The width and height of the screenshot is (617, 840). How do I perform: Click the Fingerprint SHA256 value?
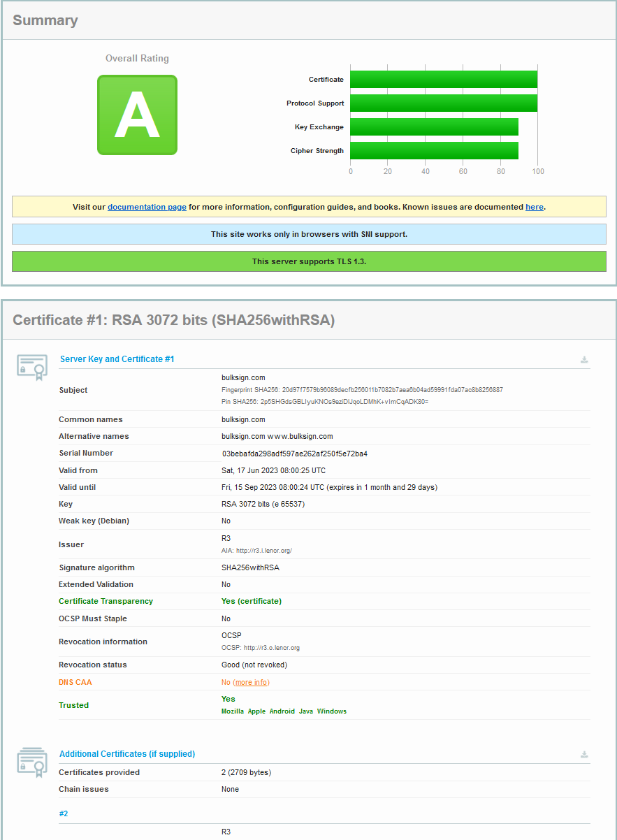click(392, 390)
